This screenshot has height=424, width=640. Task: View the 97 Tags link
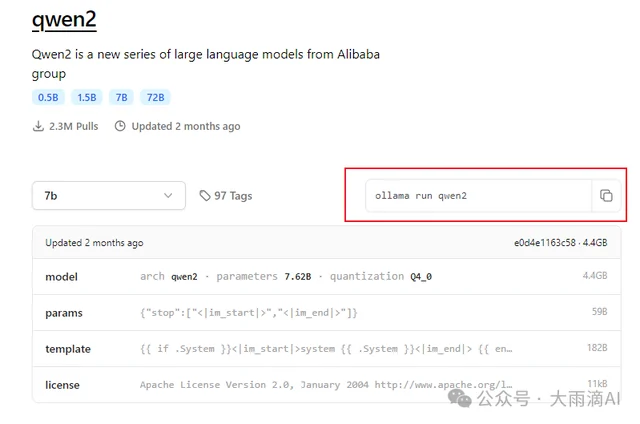click(226, 196)
